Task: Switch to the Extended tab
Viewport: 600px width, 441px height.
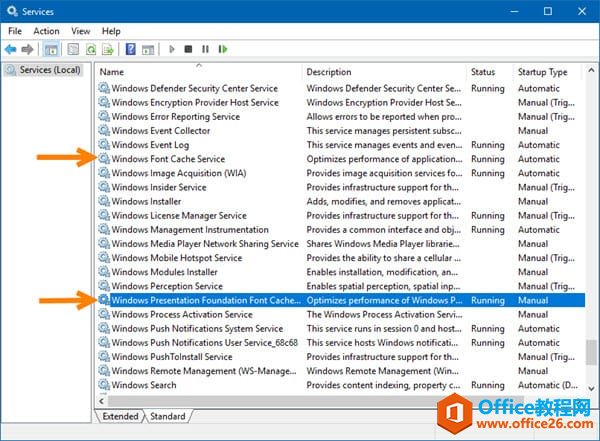Action: (x=120, y=416)
